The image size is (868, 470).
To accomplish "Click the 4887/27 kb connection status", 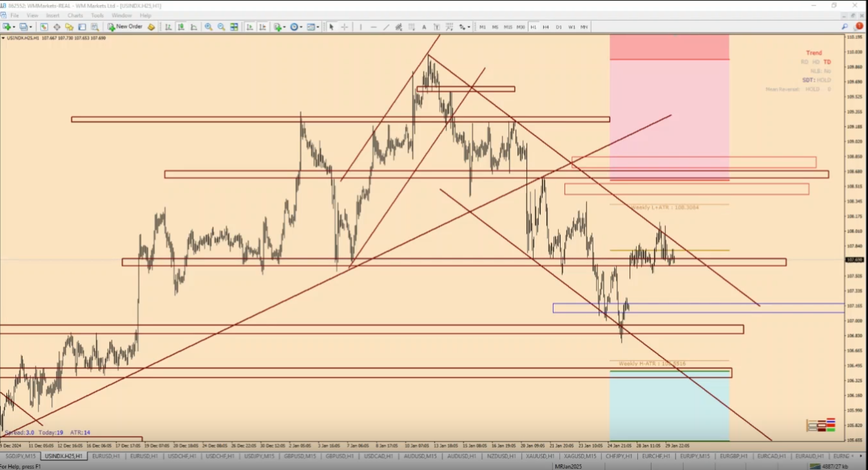I will (x=835, y=466).
